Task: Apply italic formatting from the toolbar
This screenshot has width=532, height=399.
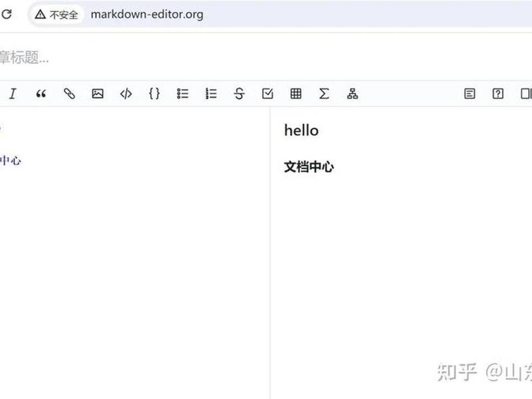Action: pyautogui.click(x=13, y=94)
